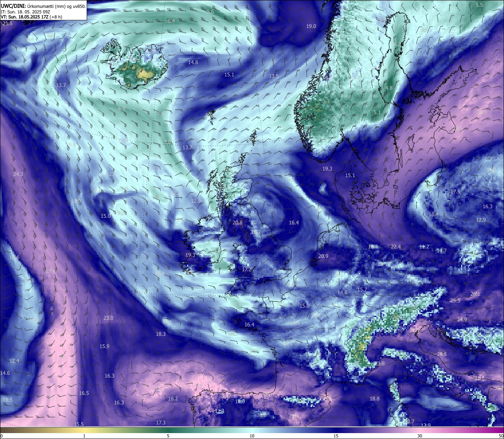The height and width of the screenshot is (439, 504).
Task: Click the 6.4 value label
Action: (x=171, y=21)
